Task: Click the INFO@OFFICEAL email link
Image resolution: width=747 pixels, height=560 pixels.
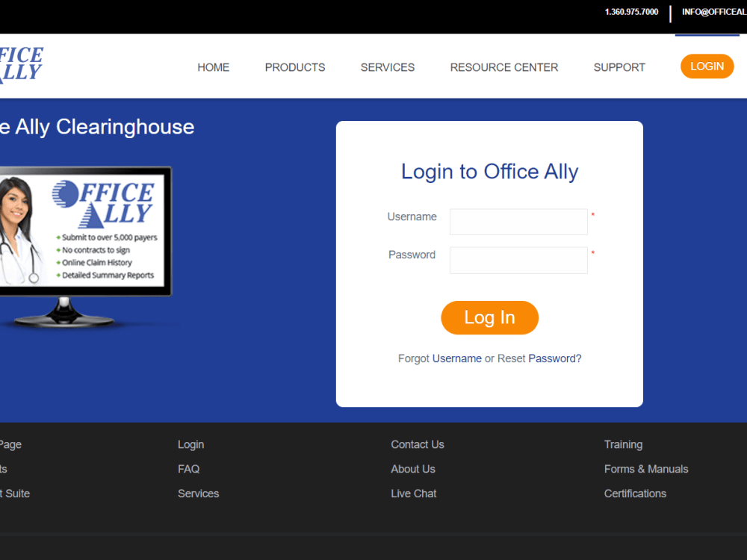Action: pos(714,12)
